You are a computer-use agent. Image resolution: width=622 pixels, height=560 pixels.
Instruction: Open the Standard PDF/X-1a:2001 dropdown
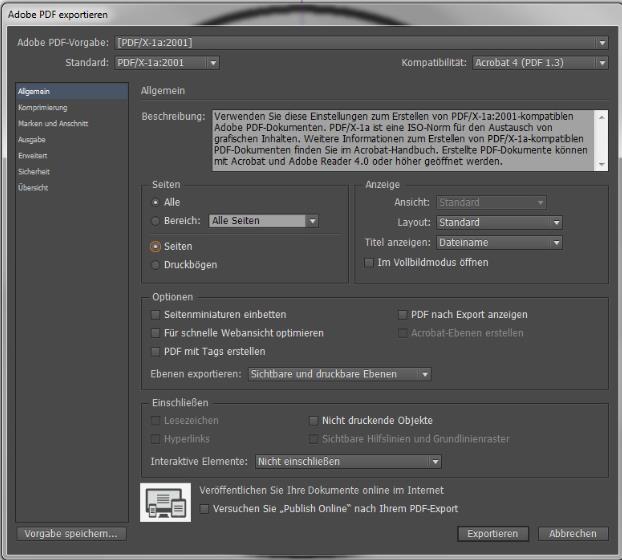pos(167,63)
